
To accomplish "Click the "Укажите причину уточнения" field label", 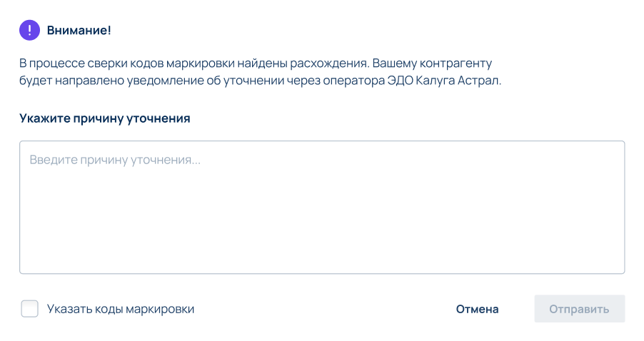I will [105, 118].
